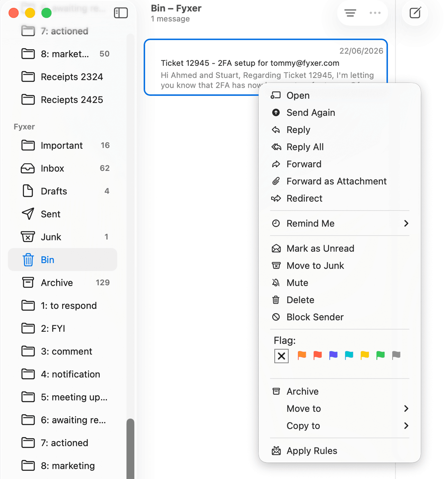448x479 pixels.
Task: Apply the orange flag
Action: [302, 355]
